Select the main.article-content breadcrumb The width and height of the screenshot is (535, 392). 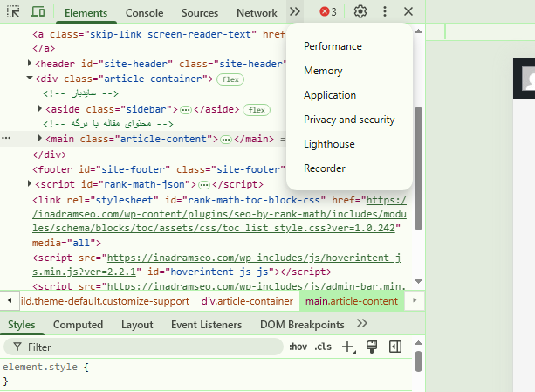352,301
